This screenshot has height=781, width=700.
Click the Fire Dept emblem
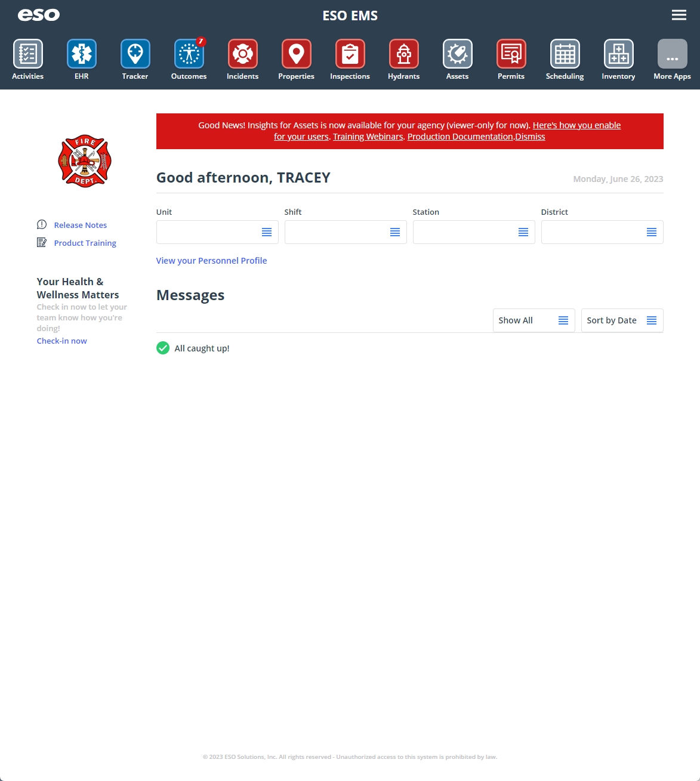85,161
